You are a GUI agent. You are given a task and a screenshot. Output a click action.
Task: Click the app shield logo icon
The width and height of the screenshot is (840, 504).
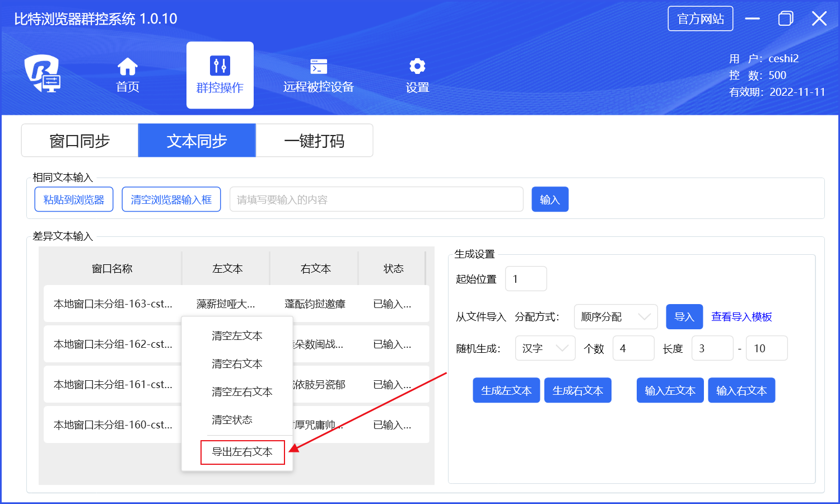tap(43, 73)
